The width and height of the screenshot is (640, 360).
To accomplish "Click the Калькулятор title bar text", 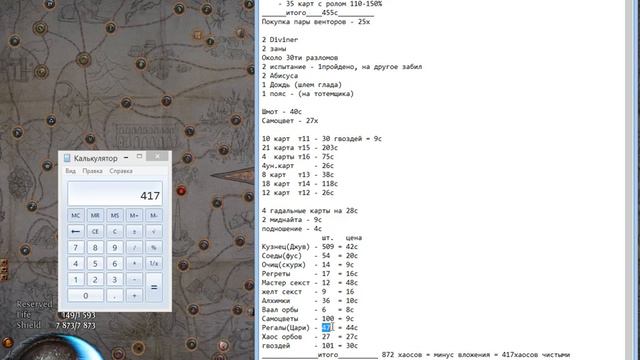I will pos(96,158).
